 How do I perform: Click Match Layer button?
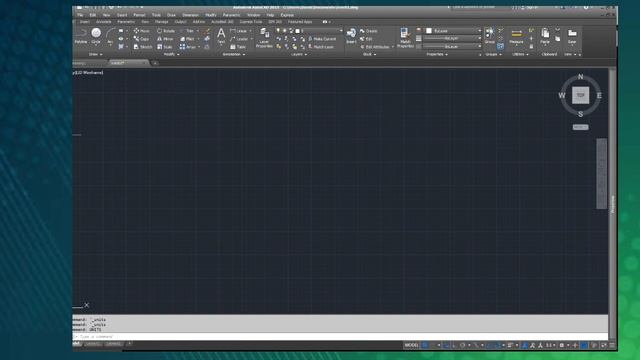(x=321, y=47)
